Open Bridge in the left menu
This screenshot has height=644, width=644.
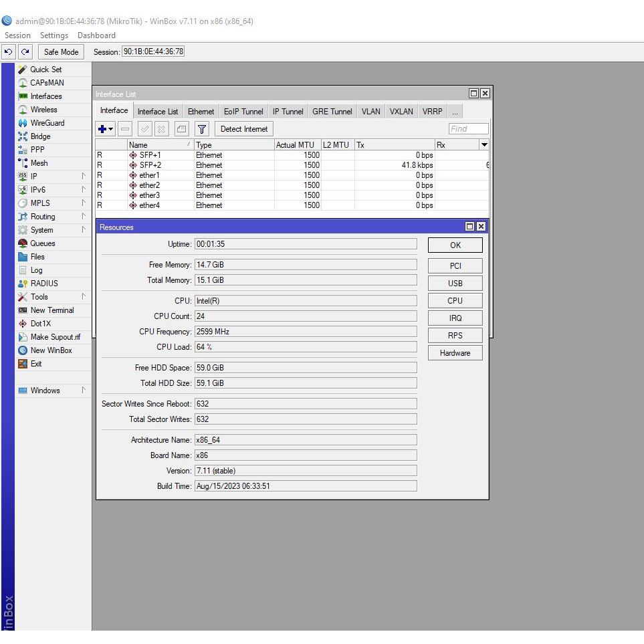[x=40, y=136]
